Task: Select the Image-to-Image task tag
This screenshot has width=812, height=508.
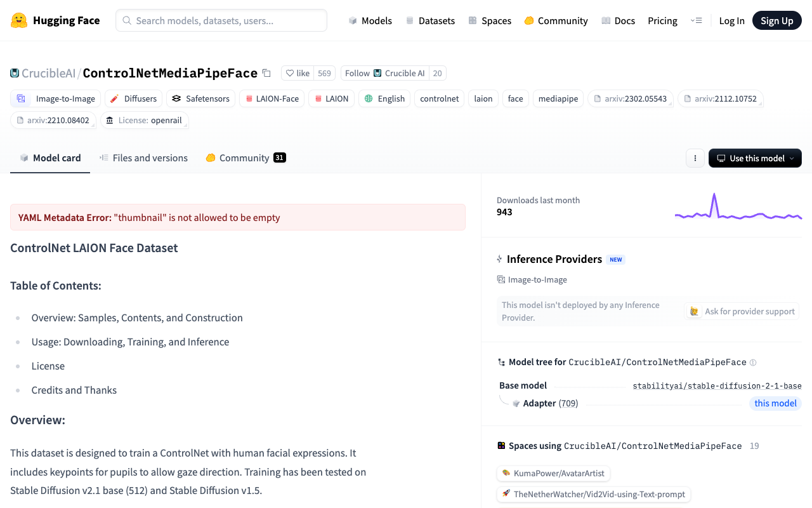Action: [56, 98]
